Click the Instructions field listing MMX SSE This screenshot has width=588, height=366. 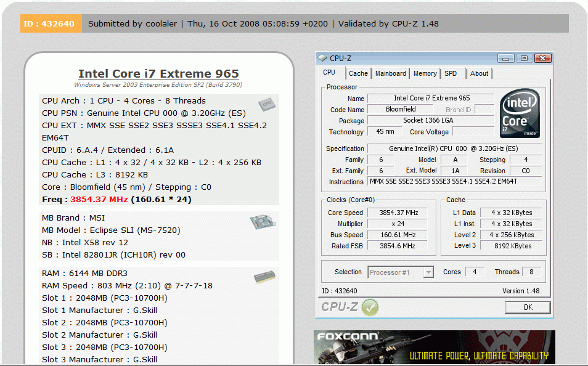[454, 182]
